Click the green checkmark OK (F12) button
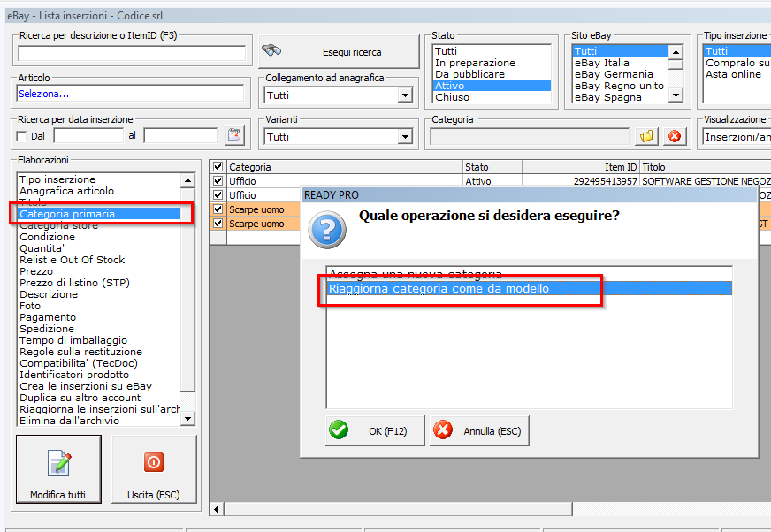 [x=375, y=430]
